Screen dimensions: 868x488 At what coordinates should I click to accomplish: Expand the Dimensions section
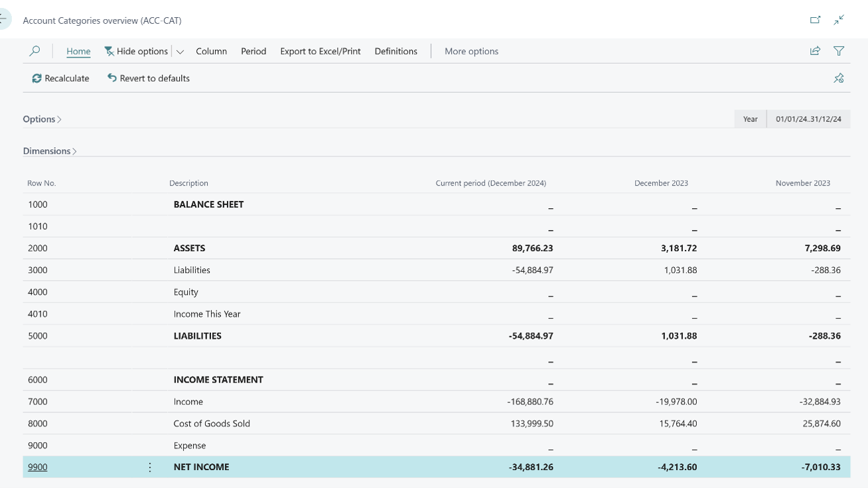coord(50,151)
